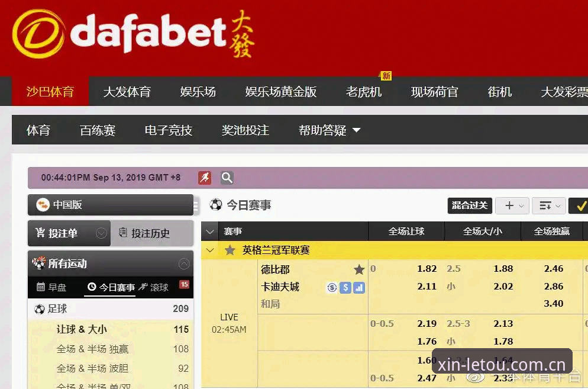Open search with the magnifier icon

pos(227,178)
